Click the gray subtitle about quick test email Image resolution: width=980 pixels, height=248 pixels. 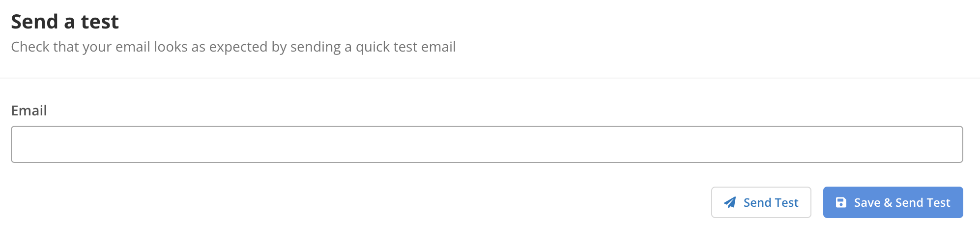pos(233,47)
